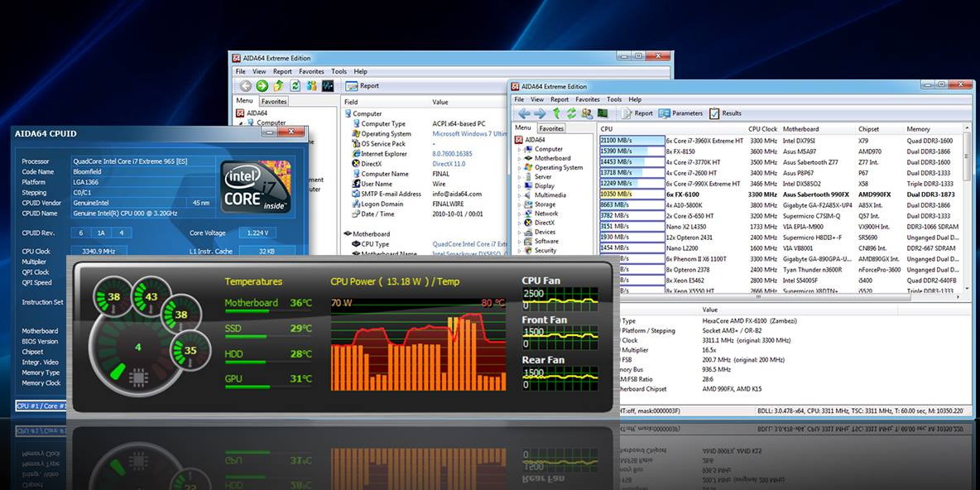Expand the Computer node arrow in the benchmark window tree
The image size is (980, 490).
pos(519,149)
